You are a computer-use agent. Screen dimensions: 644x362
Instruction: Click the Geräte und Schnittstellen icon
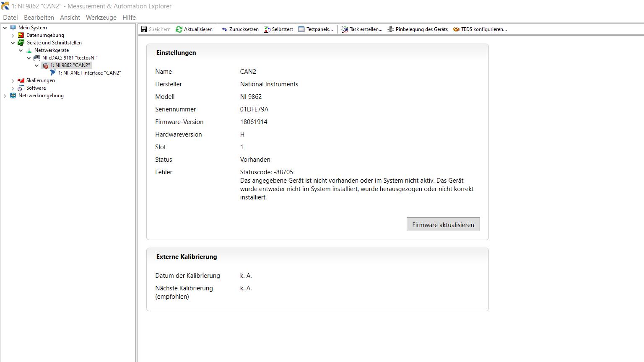pyautogui.click(x=21, y=43)
